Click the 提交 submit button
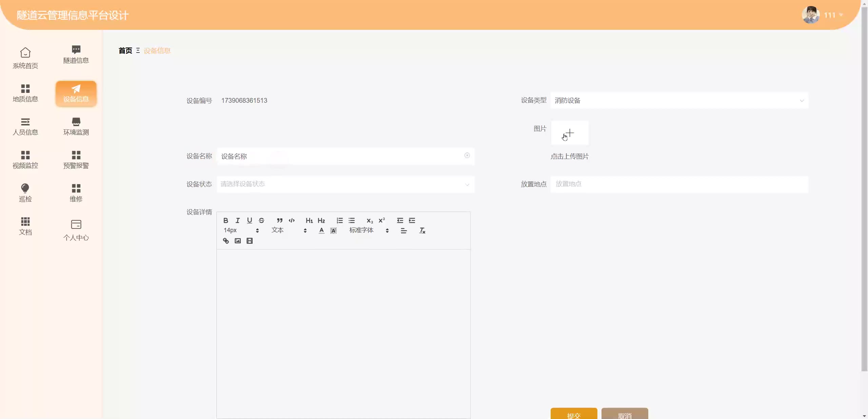 pyautogui.click(x=574, y=414)
